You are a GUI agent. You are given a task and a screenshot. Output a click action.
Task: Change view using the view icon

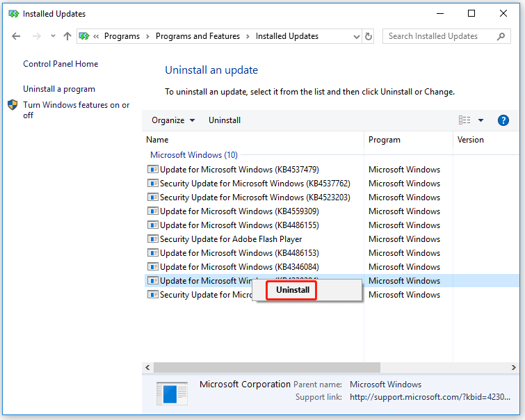point(465,120)
